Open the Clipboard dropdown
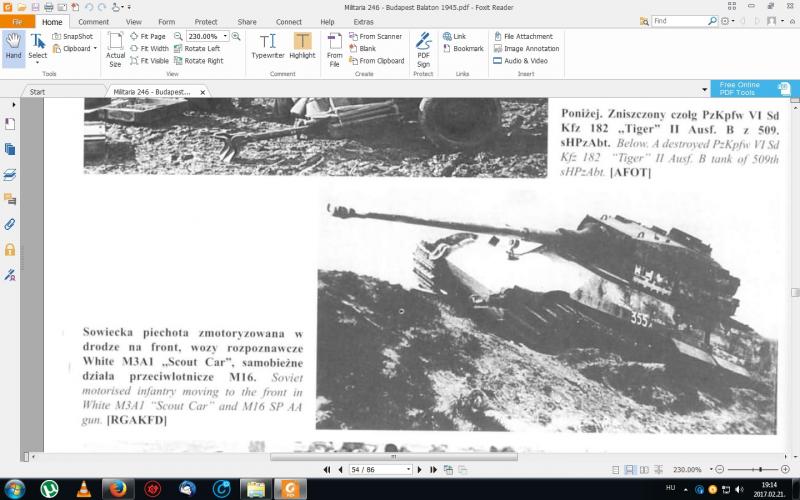Image resolution: width=800 pixels, height=500 pixels. [x=95, y=48]
